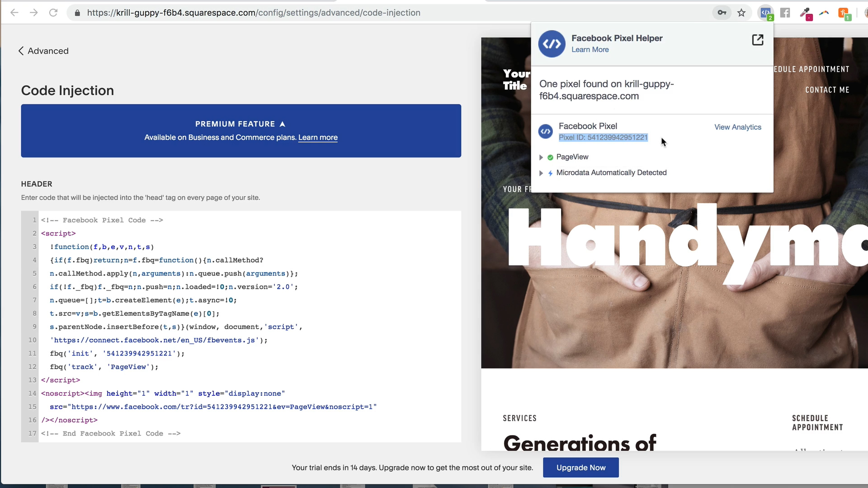Click the green PageView status check icon
868x488 pixels.
[550, 157]
